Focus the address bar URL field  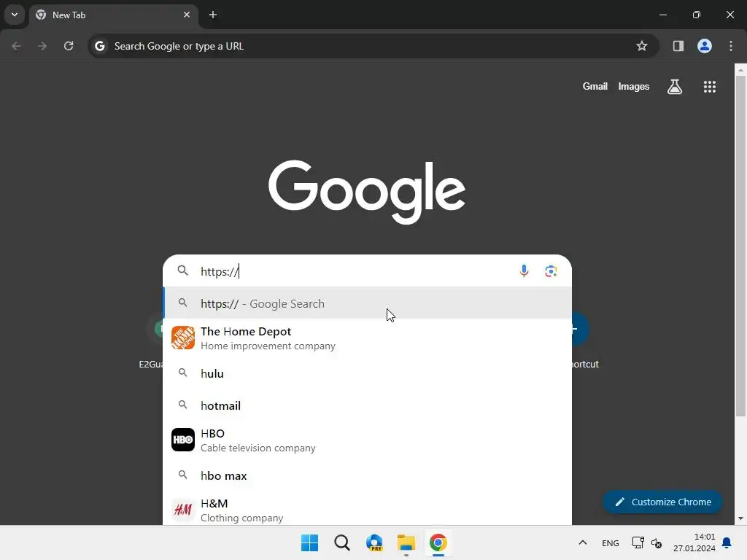click(x=373, y=46)
